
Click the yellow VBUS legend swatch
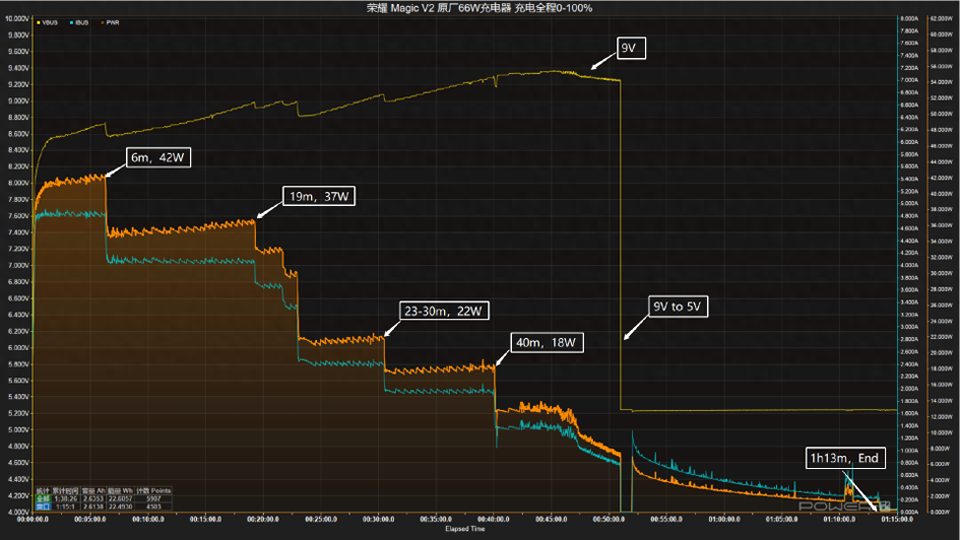[39, 23]
